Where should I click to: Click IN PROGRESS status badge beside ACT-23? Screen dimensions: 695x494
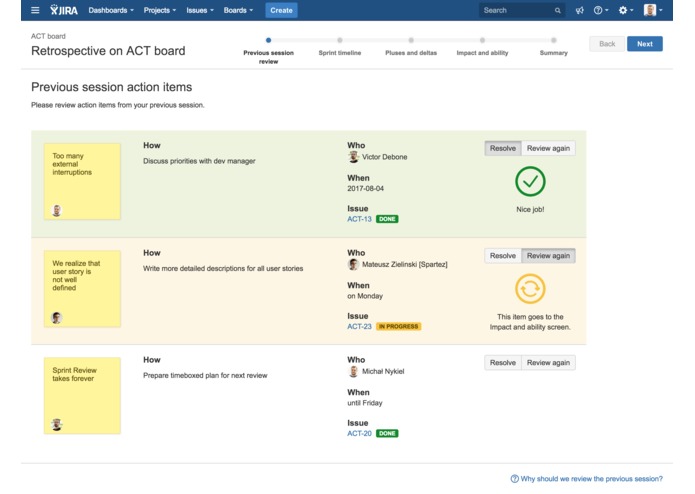coord(398,327)
